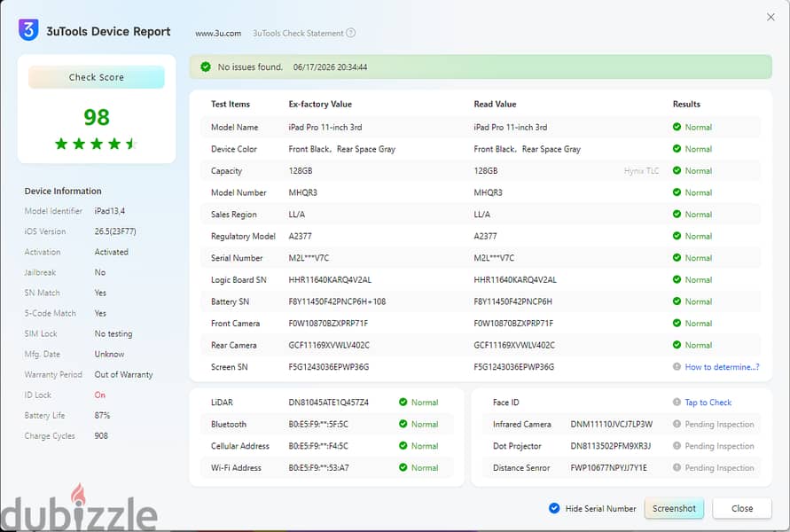Click the Close button
The image size is (790, 532).
pyautogui.click(x=742, y=508)
